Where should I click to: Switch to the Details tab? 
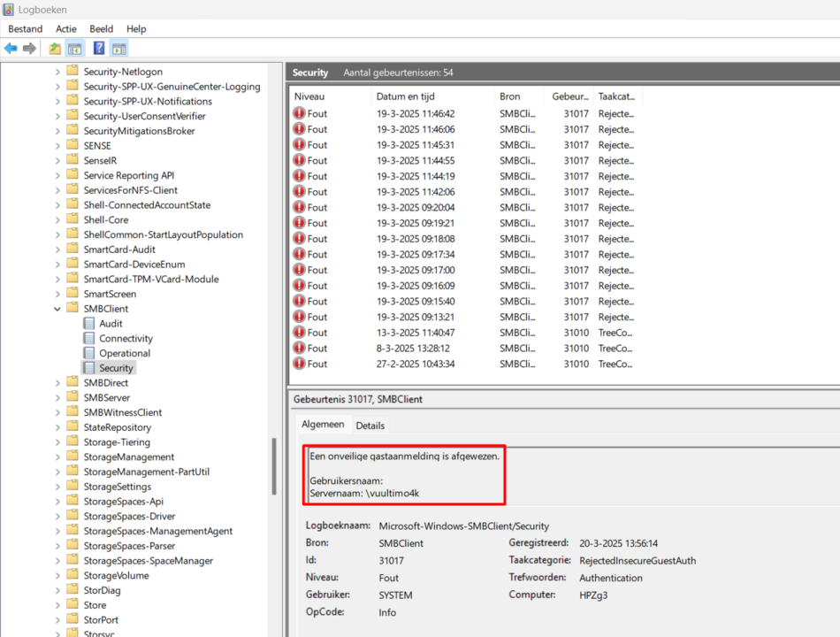point(370,426)
